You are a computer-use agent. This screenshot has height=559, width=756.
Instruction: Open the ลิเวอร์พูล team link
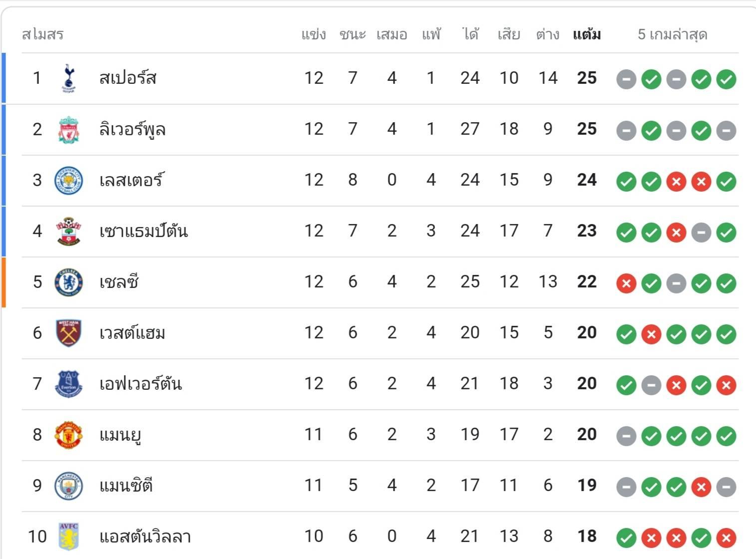click(x=132, y=130)
